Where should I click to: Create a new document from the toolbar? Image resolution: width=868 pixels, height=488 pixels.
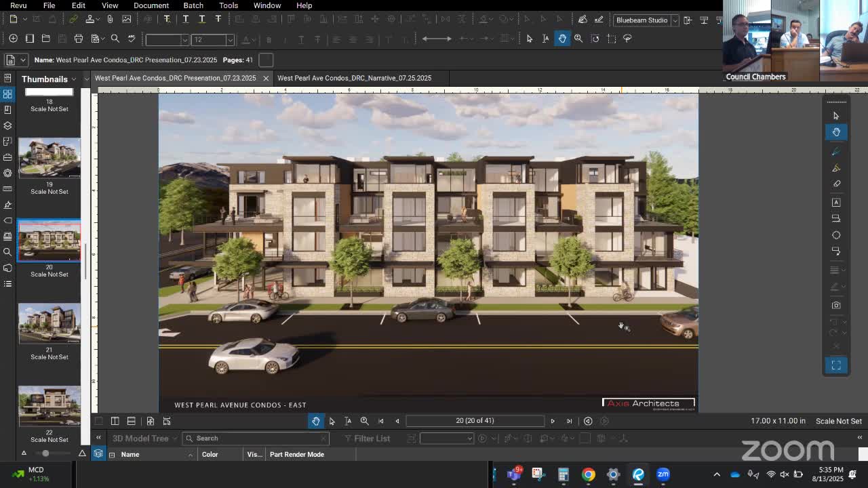pos(13,20)
